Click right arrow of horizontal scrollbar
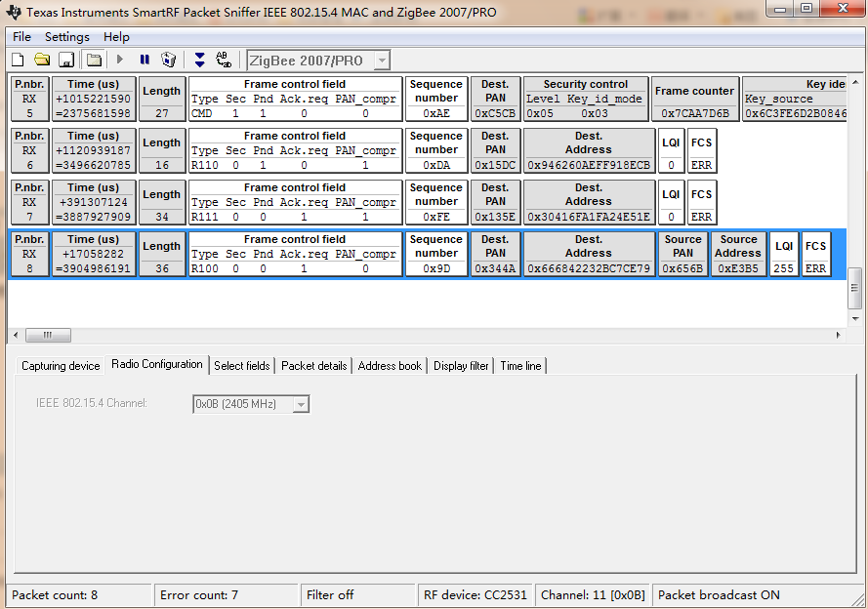The width and height of the screenshot is (868, 609). pos(838,335)
